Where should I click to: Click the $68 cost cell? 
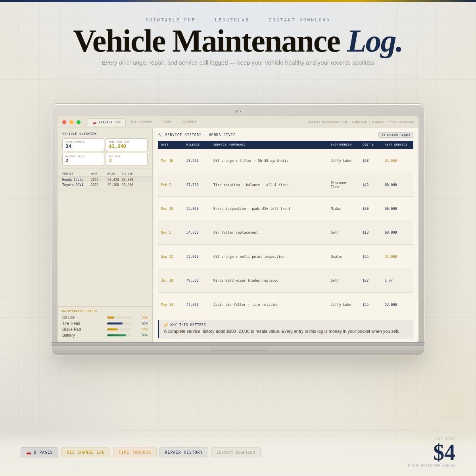(x=365, y=161)
